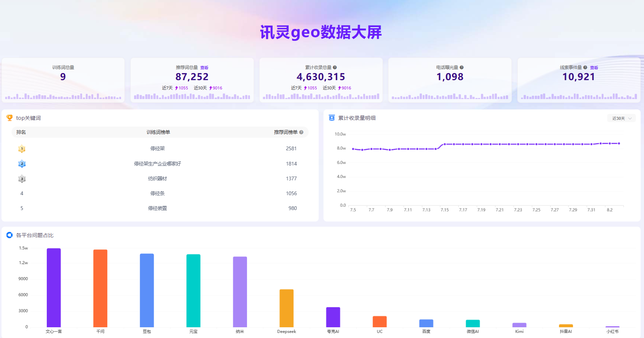Click the help icon beside 累计收录总量

click(x=335, y=68)
